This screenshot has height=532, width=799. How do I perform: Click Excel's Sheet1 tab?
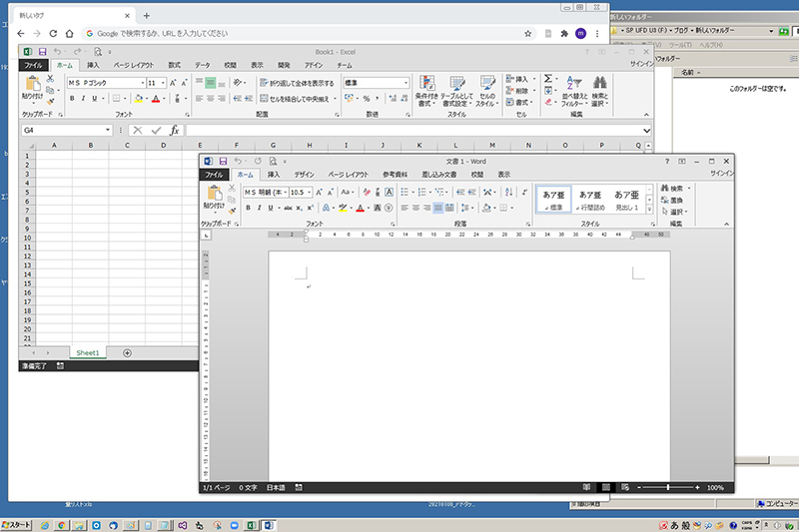tap(88, 352)
